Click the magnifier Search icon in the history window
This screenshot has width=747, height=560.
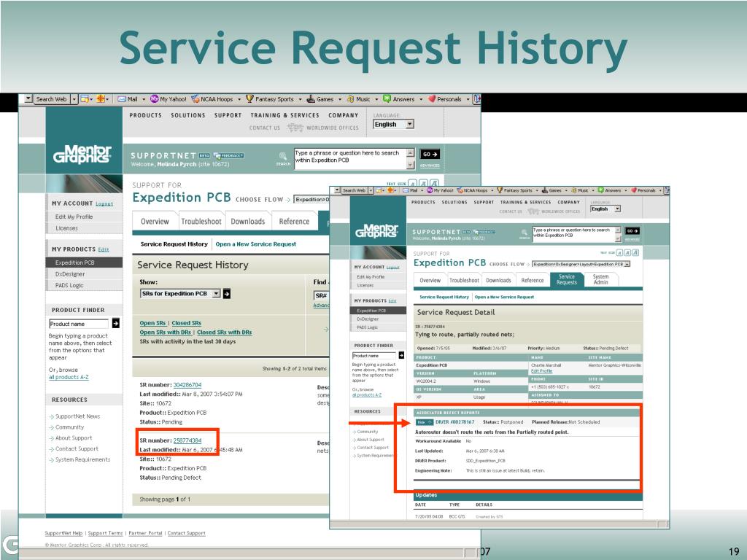[x=283, y=156]
